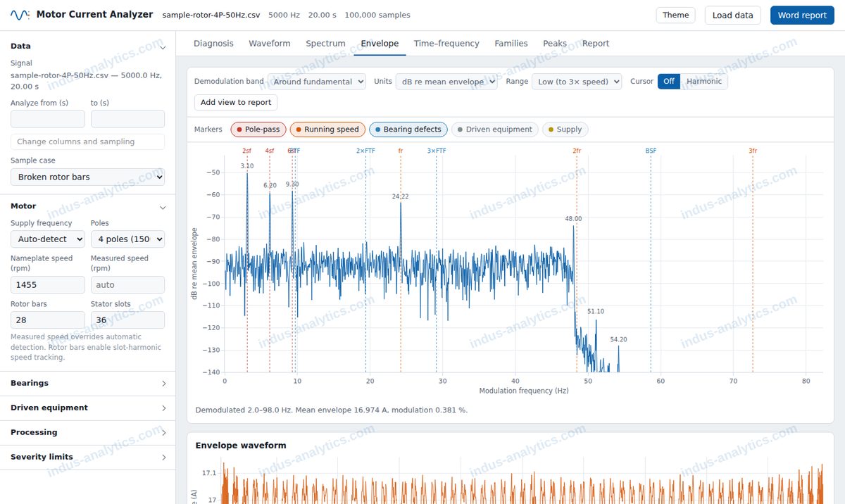Click the Load data button
The image size is (845, 504).
(x=733, y=15)
